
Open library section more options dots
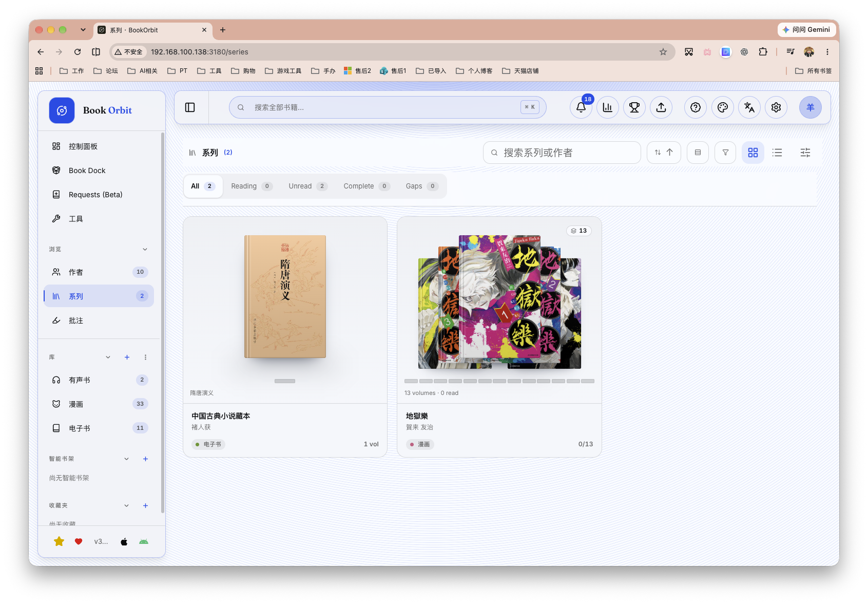[145, 357]
